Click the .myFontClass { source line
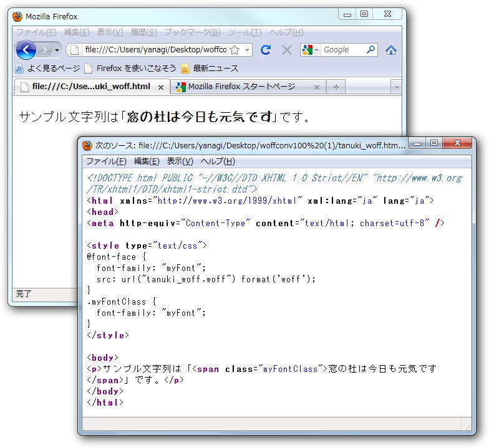The image size is (489, 448). coord(122,302)
